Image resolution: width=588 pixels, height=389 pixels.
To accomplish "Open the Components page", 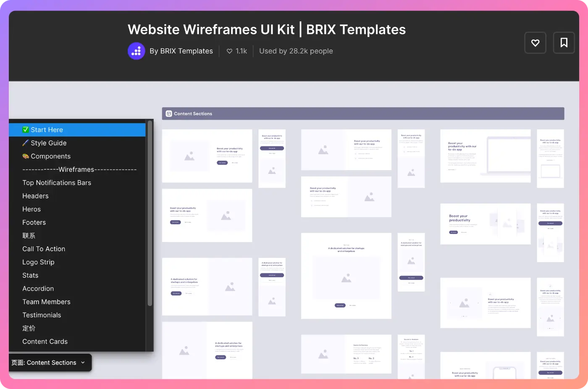I will (50, 156).
